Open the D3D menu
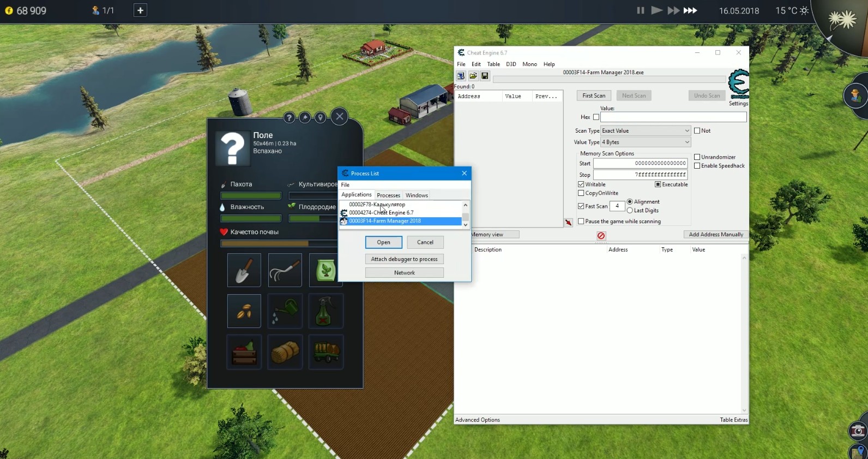 pyautogui.click(x=511, y=64)
